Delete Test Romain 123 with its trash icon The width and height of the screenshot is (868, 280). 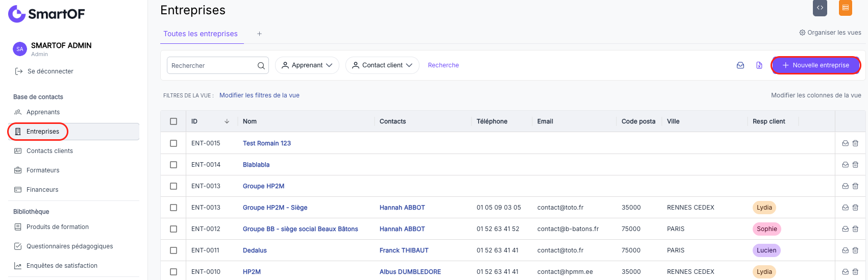856,143
